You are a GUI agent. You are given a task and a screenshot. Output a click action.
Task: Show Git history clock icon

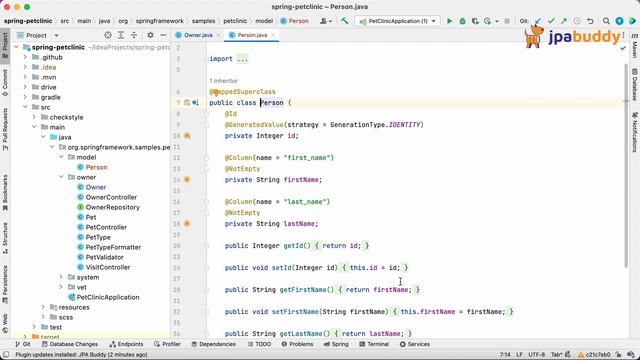click(x=577, y=21)
